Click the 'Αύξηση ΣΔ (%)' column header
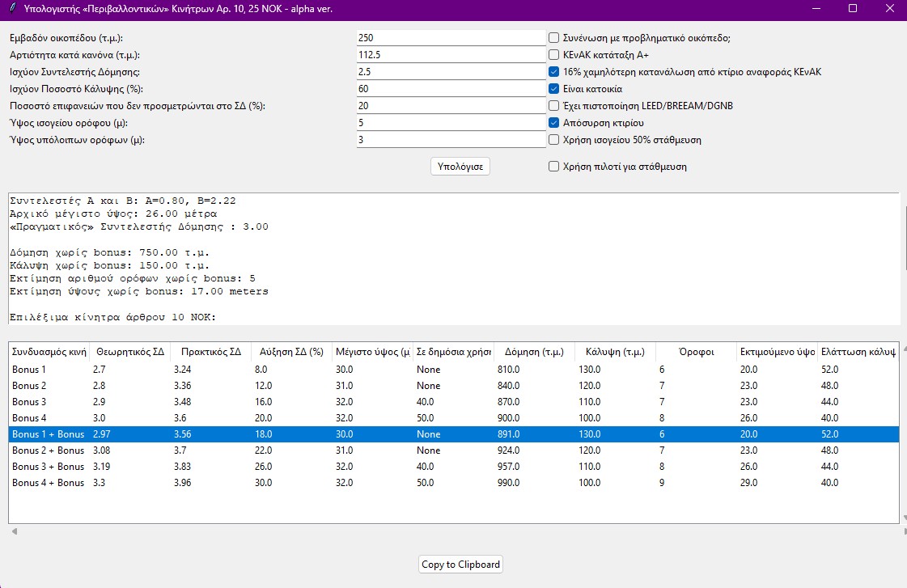Viewport: 907px width, 588px height. point(291,352)
